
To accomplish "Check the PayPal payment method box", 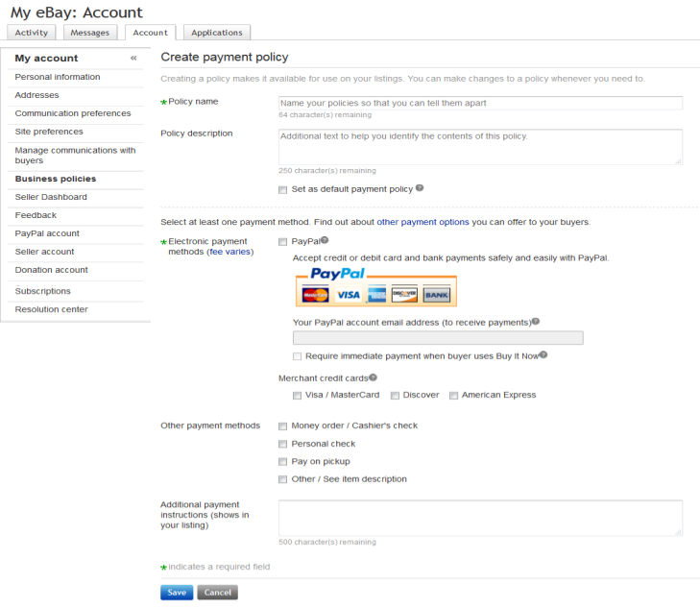I will coord(282,242).
